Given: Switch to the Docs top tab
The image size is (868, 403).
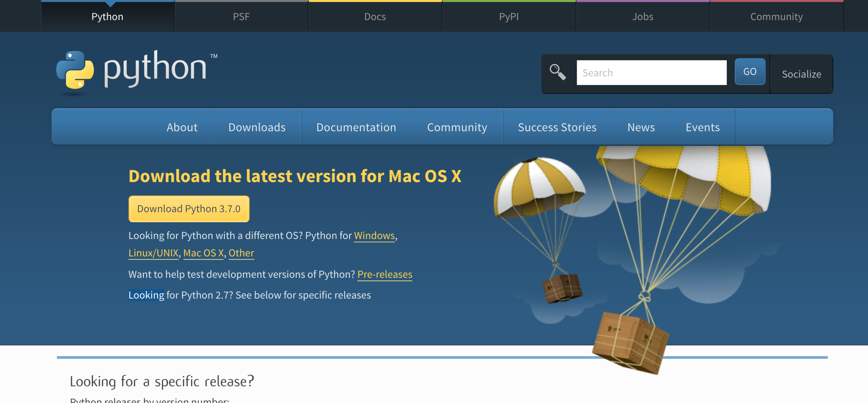Looking at the screenshot, I should [375, 17].
